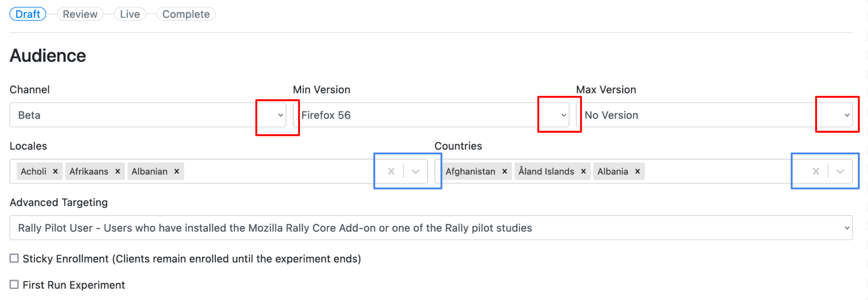Switch to the Review stage

pos(80,14)
